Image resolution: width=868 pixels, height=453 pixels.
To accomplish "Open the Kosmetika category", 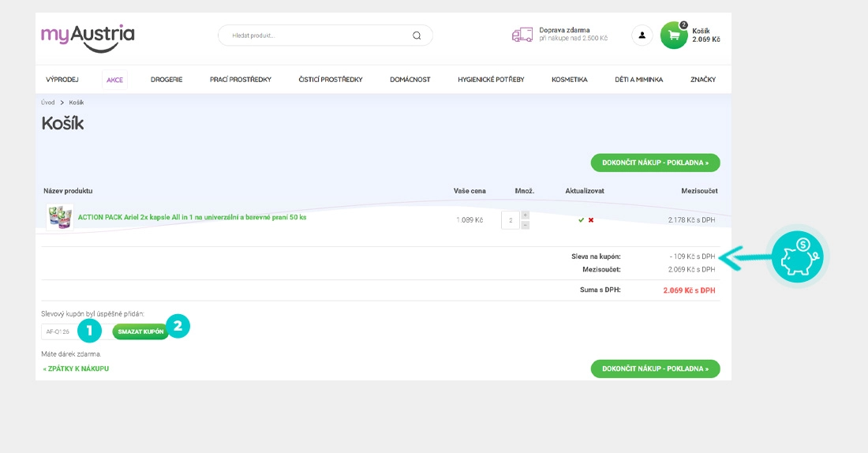I will click(569, 80).
